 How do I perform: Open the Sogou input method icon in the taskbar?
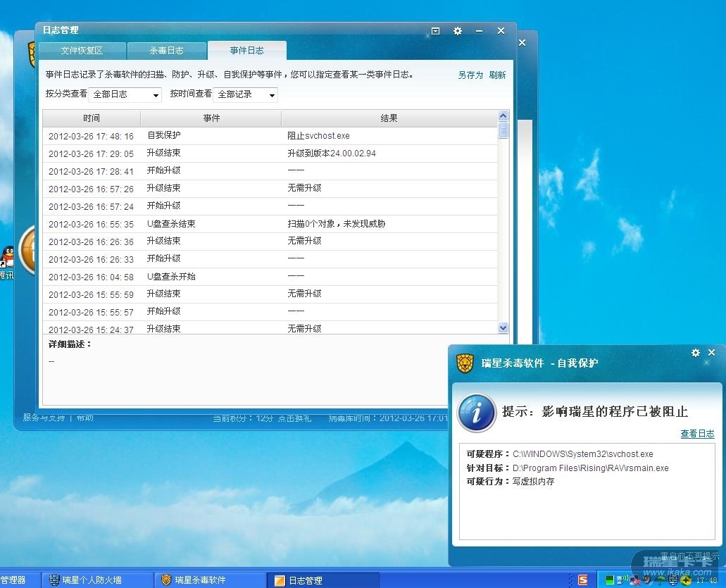583,580
